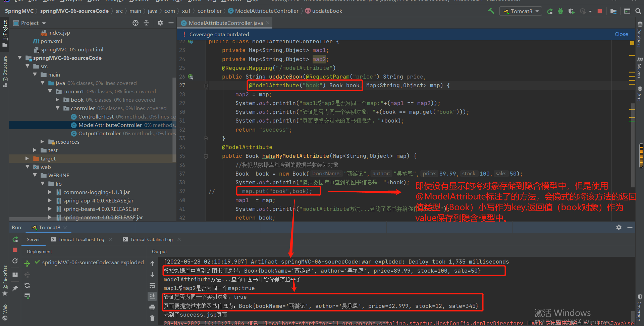Screen dimensions: 644x326
Task: Stop the server with the top toolbar red square
Action: coord(600,11)
